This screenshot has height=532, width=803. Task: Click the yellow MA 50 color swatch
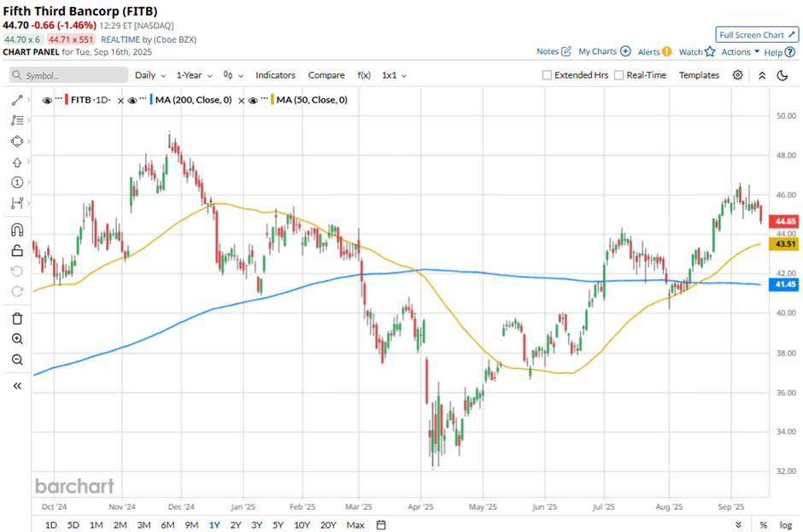[273, 100]
